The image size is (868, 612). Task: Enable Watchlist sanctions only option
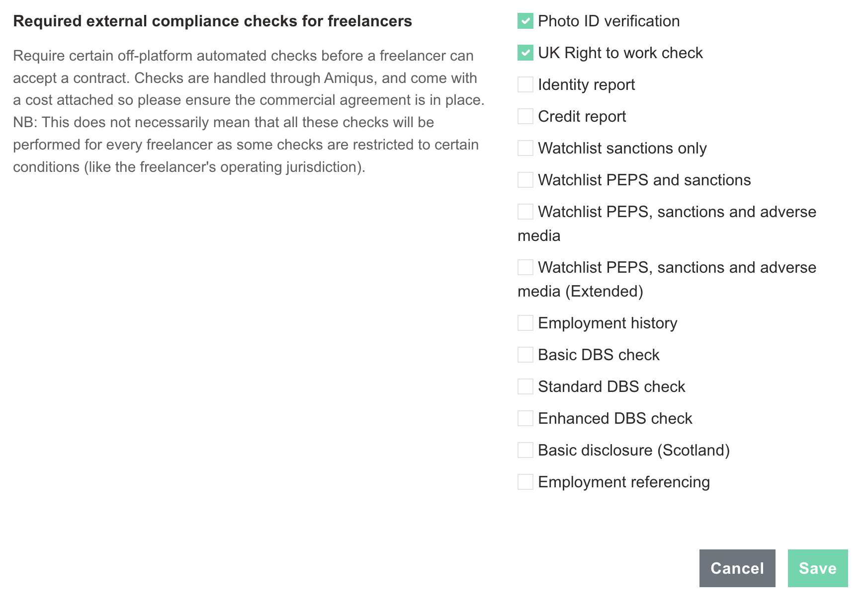525,148
